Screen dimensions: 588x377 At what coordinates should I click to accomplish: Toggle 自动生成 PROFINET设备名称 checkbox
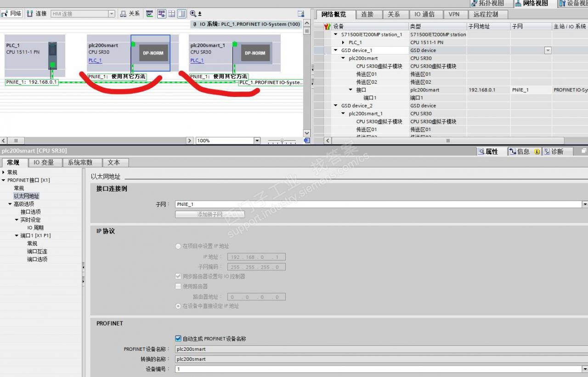178,338
